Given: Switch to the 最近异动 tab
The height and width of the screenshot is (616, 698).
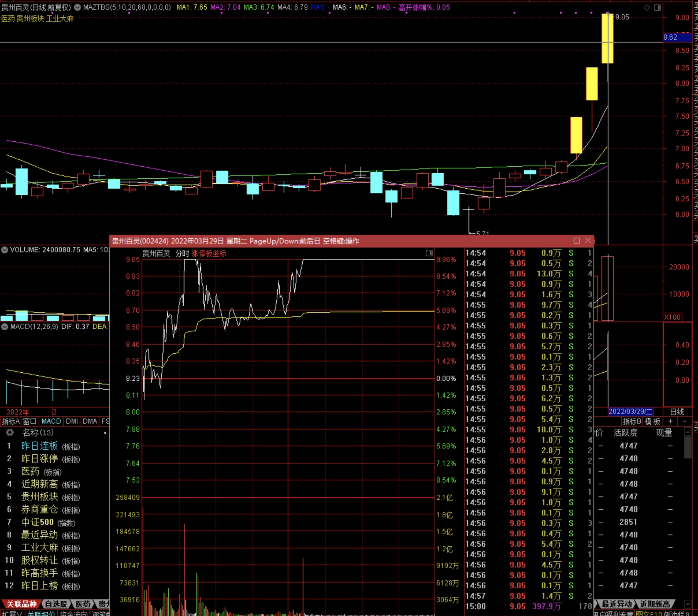Looking at the screenshot, I should (x=616, y=604).
